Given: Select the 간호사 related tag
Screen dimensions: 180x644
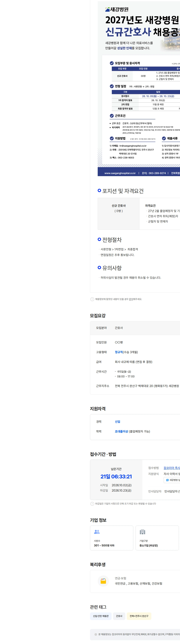Looking at the screenshot, I should pyautogui.click(x=119, y=616).
